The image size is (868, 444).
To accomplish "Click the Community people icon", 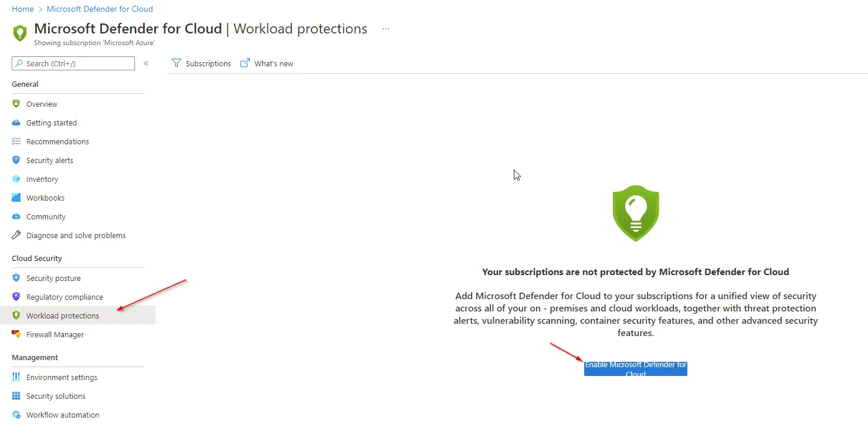I will point(16,216).
